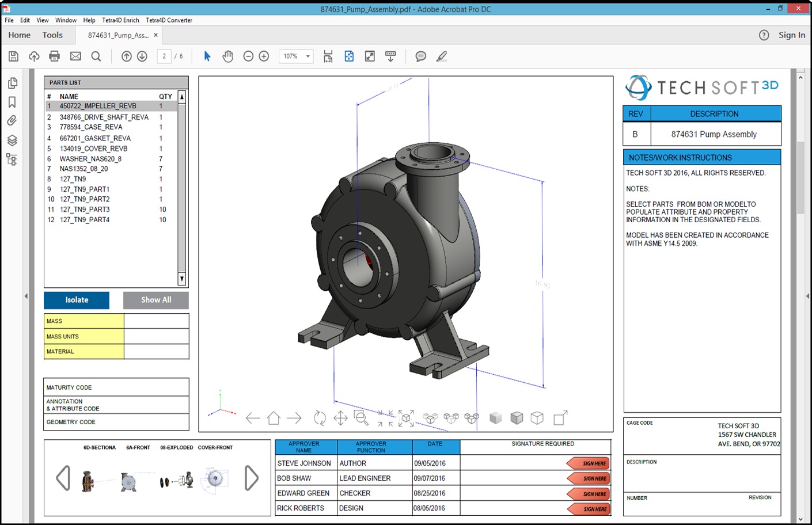The height and width of the screenshot is (525, 812).
Task: Switch to full screen mode
Action: pos(370,56)
